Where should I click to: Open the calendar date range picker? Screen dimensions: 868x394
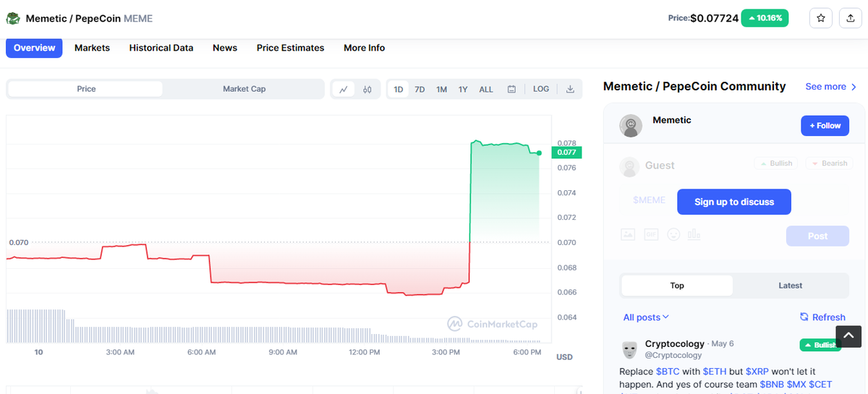click(x=511, y=89)
